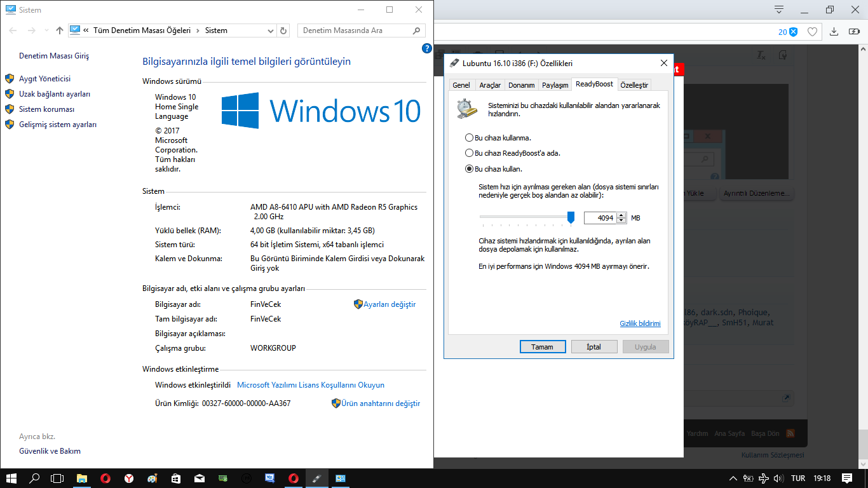Click the Ayrıntılı Düzenleme button in browser
868x488 pixels.
(x=756, y=193)
